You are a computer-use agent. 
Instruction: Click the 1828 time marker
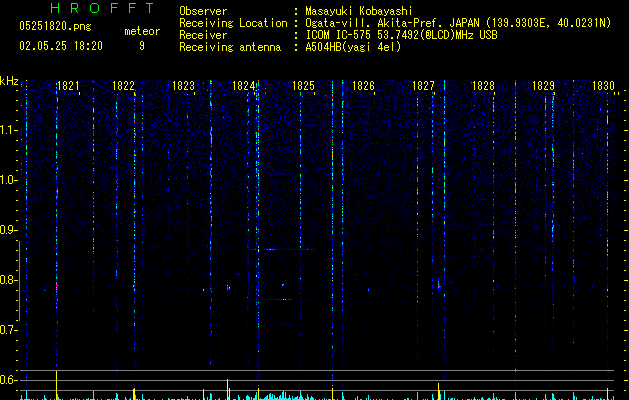click(483, 86)
